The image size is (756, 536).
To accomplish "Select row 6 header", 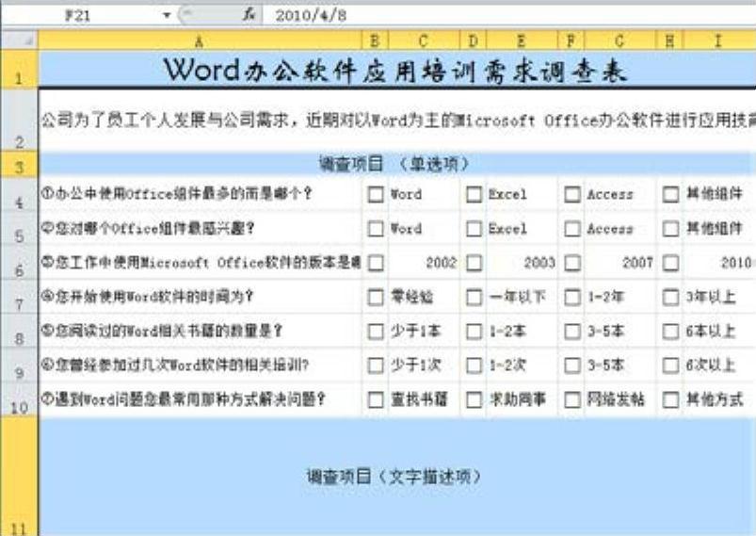I will tap(19, 263).
